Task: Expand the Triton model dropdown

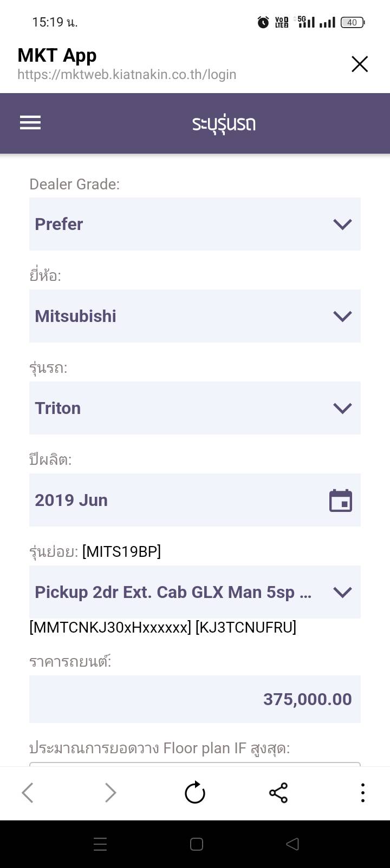Action: coord(195,408)
